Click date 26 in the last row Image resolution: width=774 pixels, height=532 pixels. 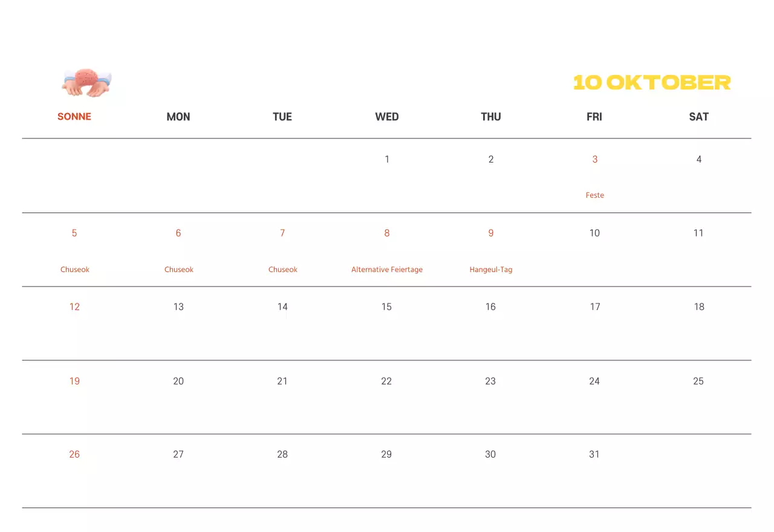click(74, 455)
